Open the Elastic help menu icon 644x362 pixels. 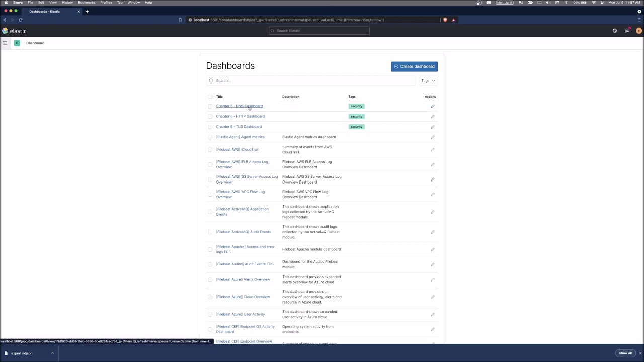615,31
